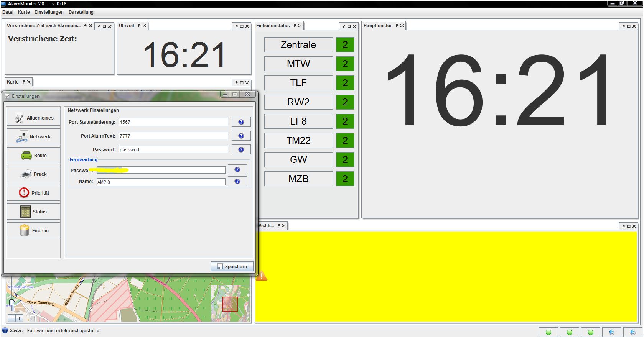Click the leftmost green indicator in status bar
The height and width of the screenshot is (338, 644).
[x=548, y=332]
